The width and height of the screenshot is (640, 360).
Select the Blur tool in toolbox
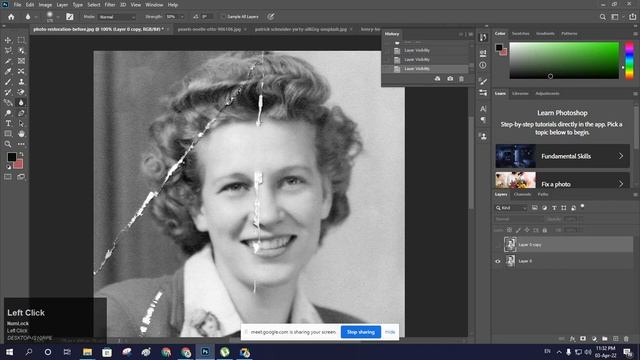[x=21, y=102]
